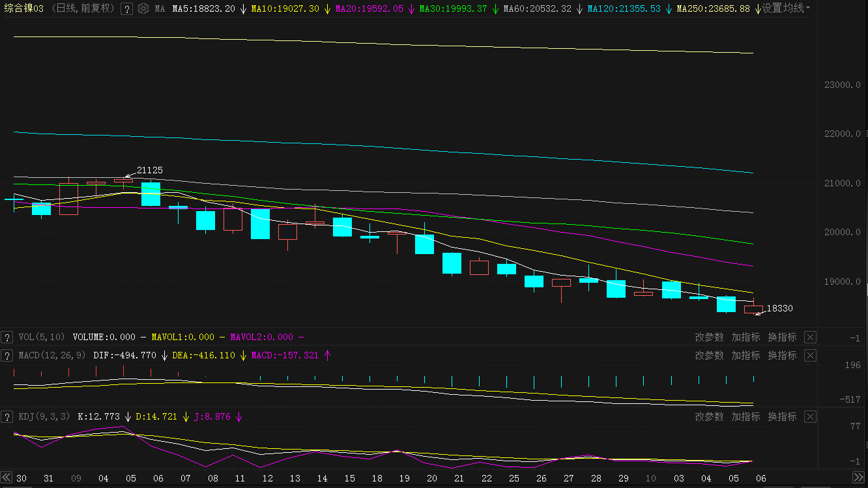
Task: Click the 18330 low price marker
Action: pos(779,309)
